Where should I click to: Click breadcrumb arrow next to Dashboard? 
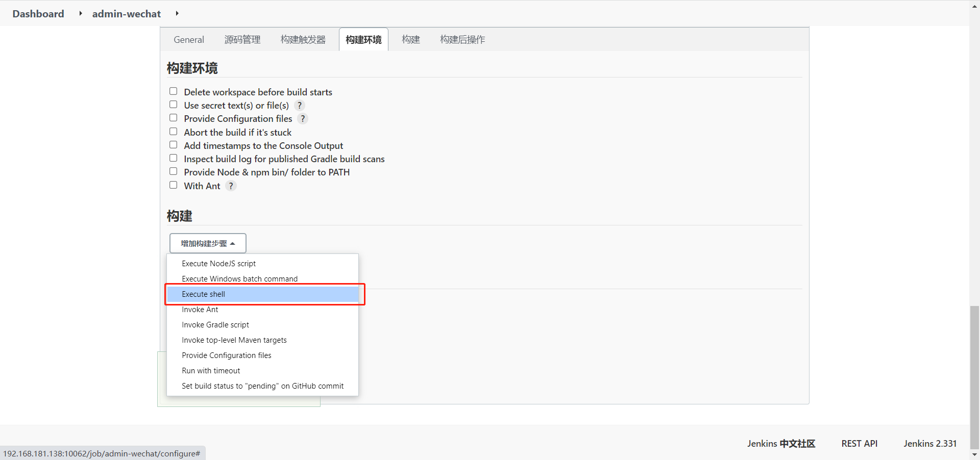81,14
